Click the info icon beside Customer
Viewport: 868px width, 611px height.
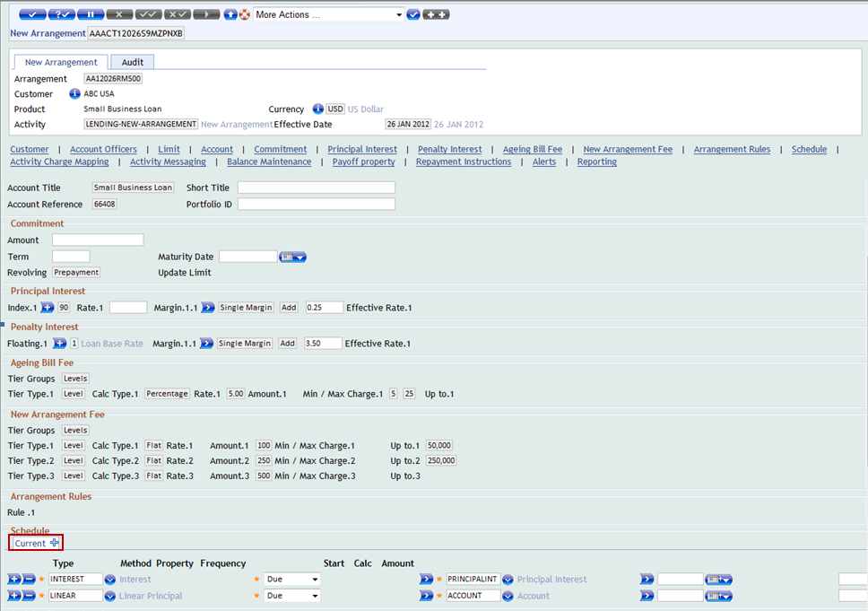tap(74, 93)
